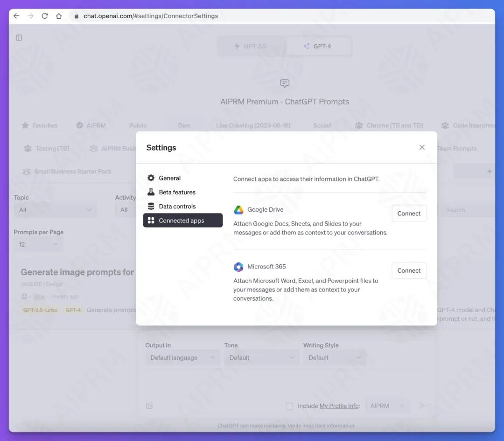
Task: Close the Settings dialog
Action: tap(422, 147)
